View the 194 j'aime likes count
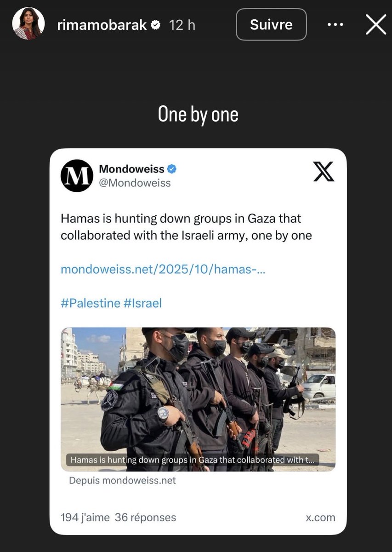 (85, 517)
